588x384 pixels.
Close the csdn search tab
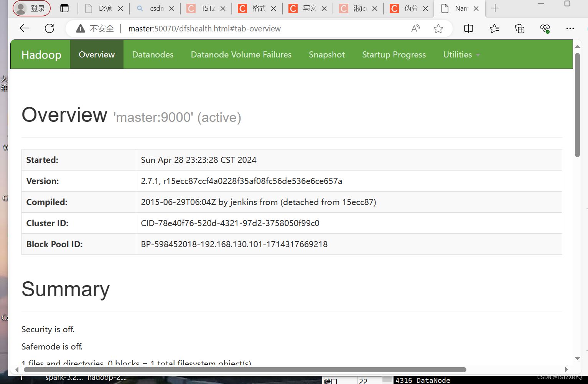(x=172, y=8)
